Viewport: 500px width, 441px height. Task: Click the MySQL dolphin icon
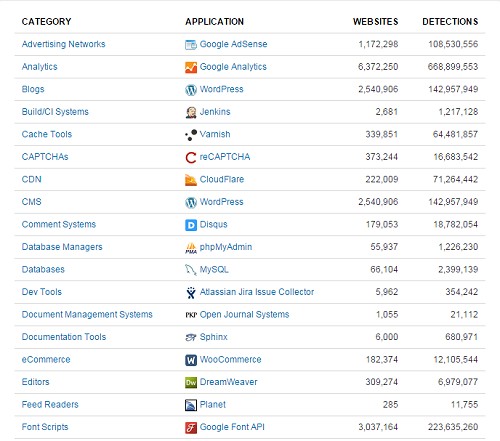191,270
